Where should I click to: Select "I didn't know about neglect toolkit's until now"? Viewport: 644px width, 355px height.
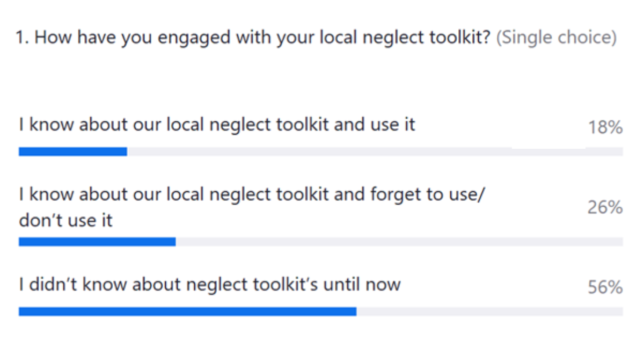(209, 284)
